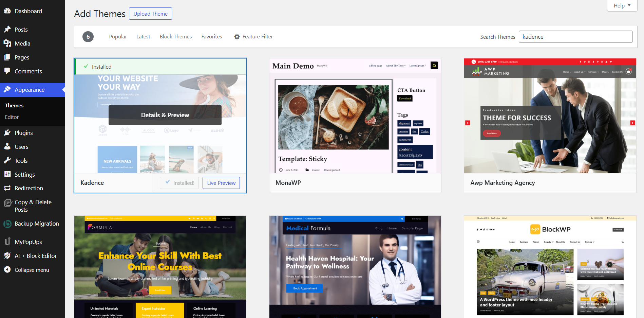Switch to the Block Themes tab
644x318 pixels.
tap(175, 37)
